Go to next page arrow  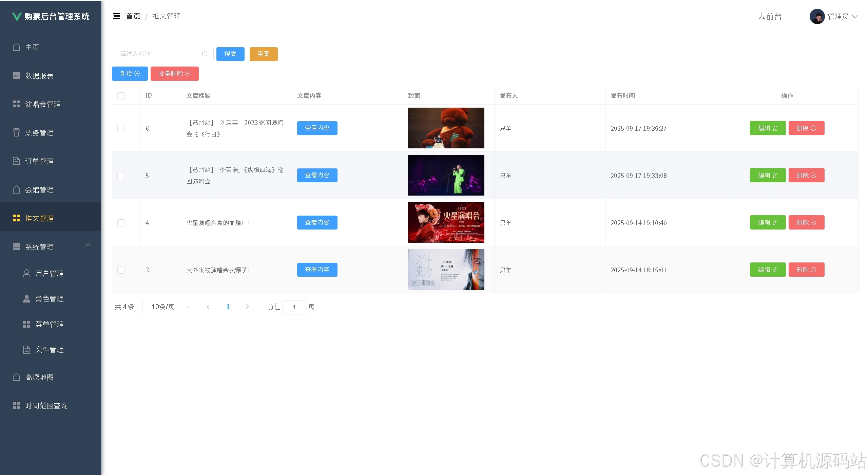(x=247, y=307)
